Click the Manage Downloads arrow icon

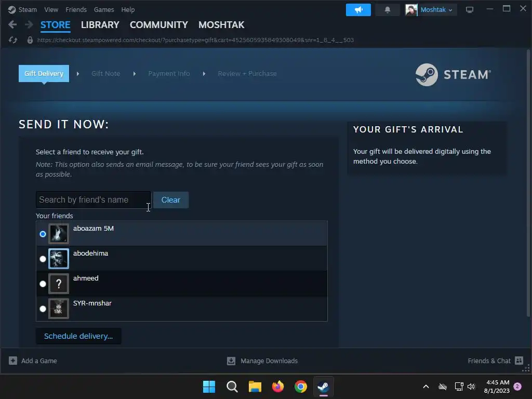[231, 361]
